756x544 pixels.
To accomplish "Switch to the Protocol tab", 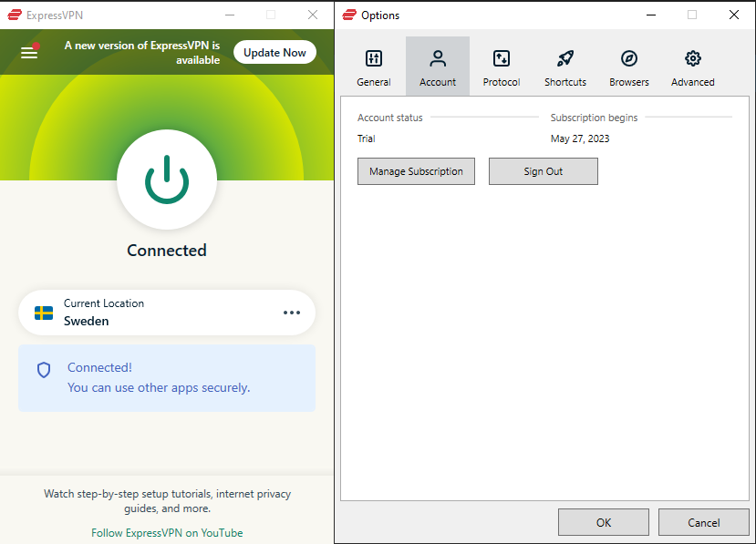I will tap(502, 67).
